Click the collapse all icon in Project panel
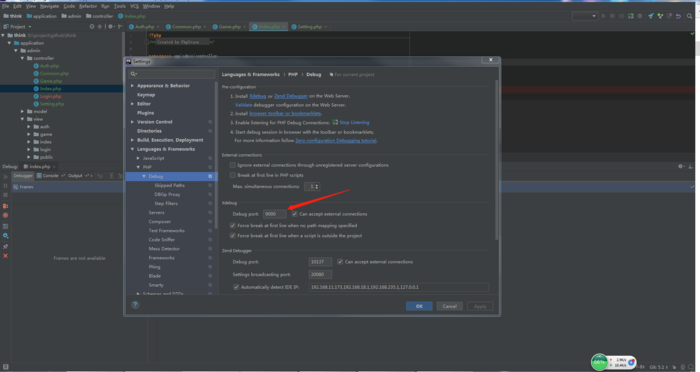The height and width of the screenshot is (372, 700). pos(100,27)
